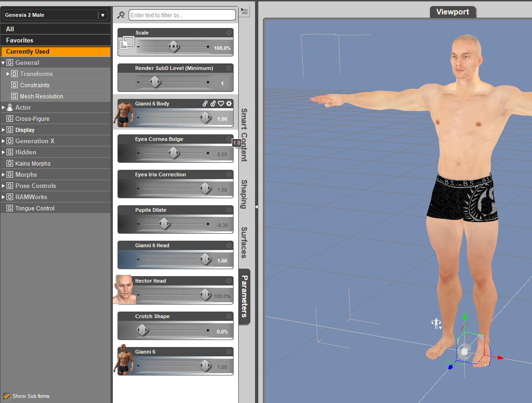This screenshot has height=403, width=532.
Task: Select the Favorites category
Action: tap(55, 41)
